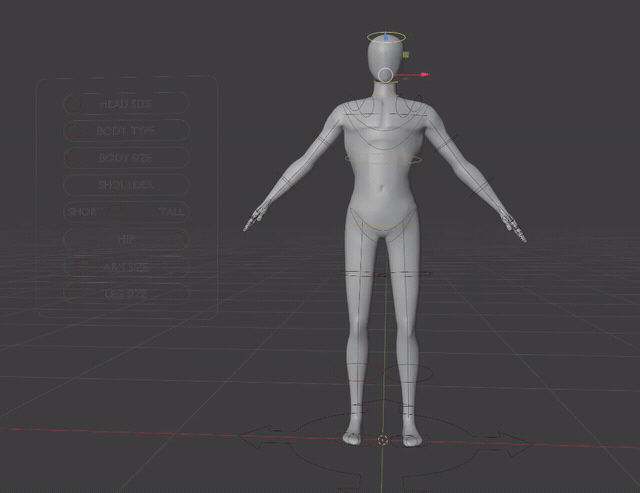This screenshot has width=640, height=493.
Task: Click the ARM SIZE slider handle circle
Action: point(84,266)
